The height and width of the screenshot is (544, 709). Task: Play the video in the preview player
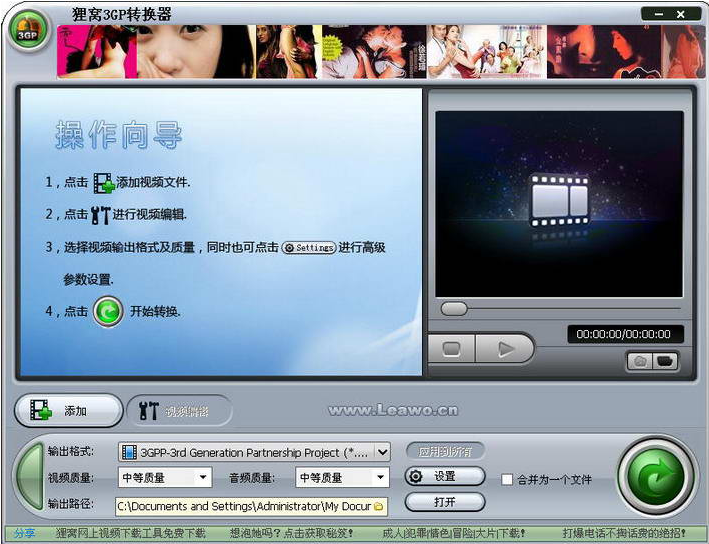pyautogui.click(x=505, y=349)
